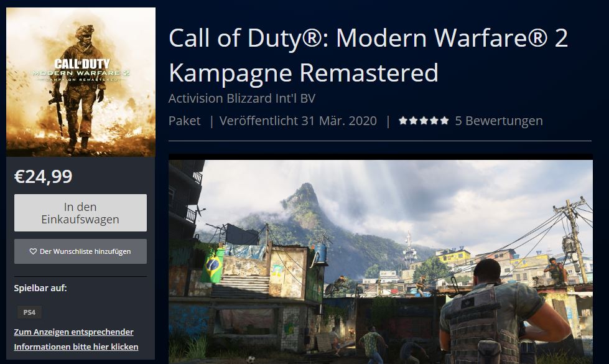Open 'Zum Anzeigen entsprechender' link
609x364 pixels.
tap(74, 332)
